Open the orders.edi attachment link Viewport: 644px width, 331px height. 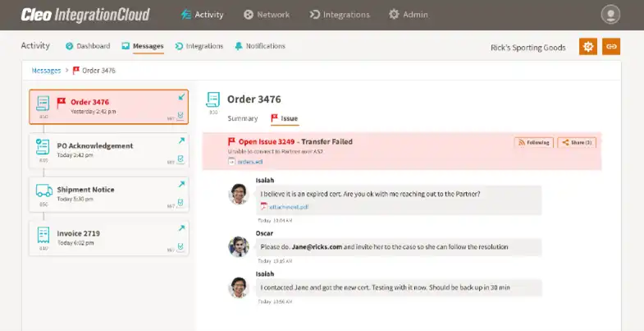click(249, 162)
